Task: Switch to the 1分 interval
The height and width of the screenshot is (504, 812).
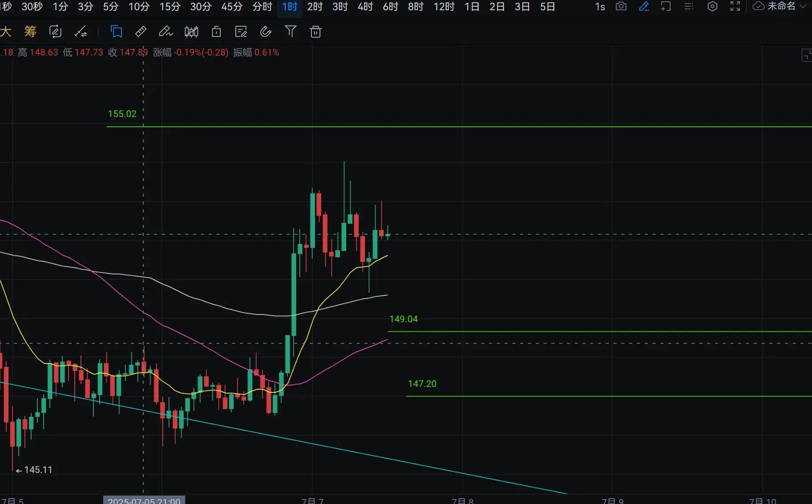Action: 60,7
